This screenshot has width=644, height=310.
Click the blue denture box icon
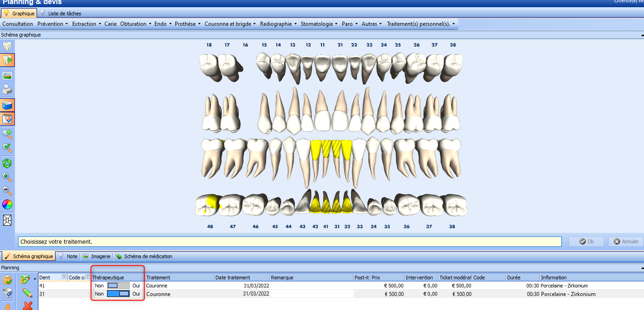7,105
